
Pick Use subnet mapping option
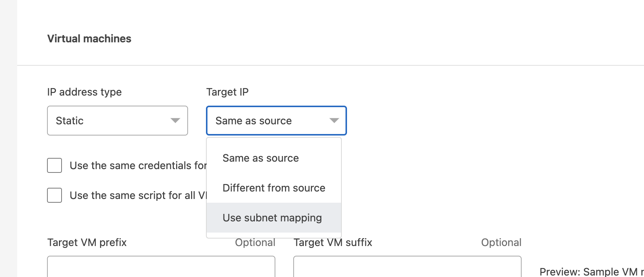[x=272, y=218]
